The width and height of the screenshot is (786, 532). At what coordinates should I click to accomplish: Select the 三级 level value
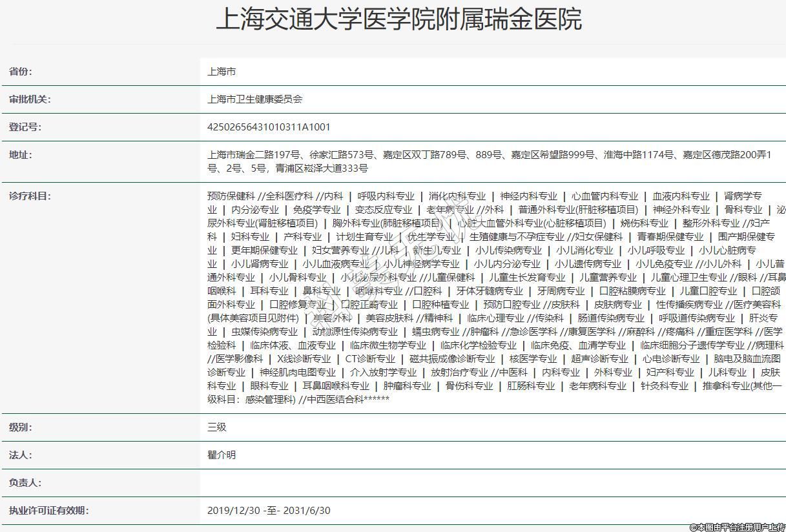pyautogui.click(x=217, y=427)
